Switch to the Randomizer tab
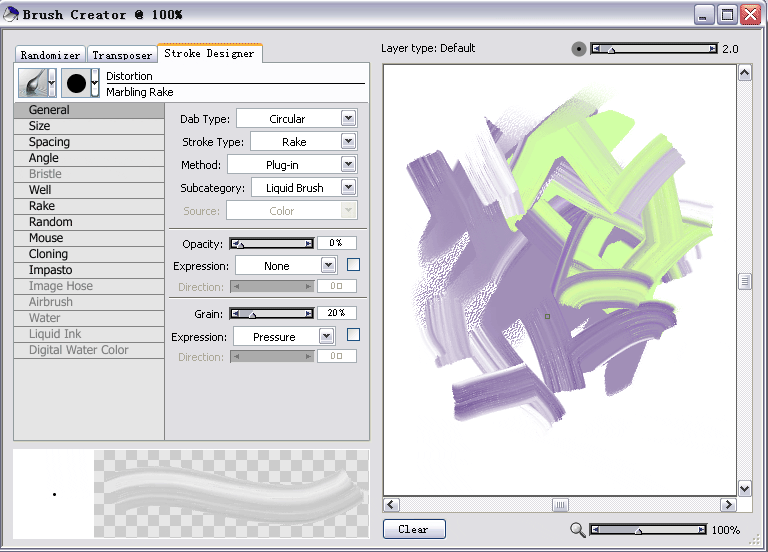Viewport: 768px width, 552px height. pyautogui.click(x=50, y=55)
